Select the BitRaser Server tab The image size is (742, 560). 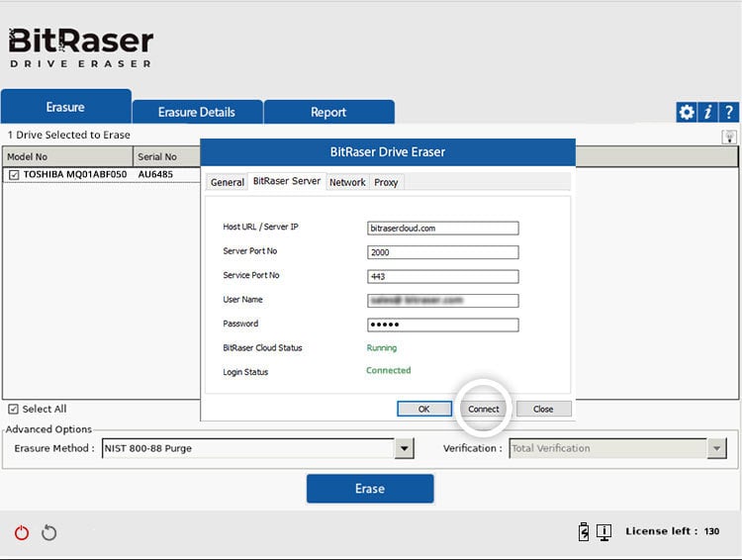[x=287, y=181]
